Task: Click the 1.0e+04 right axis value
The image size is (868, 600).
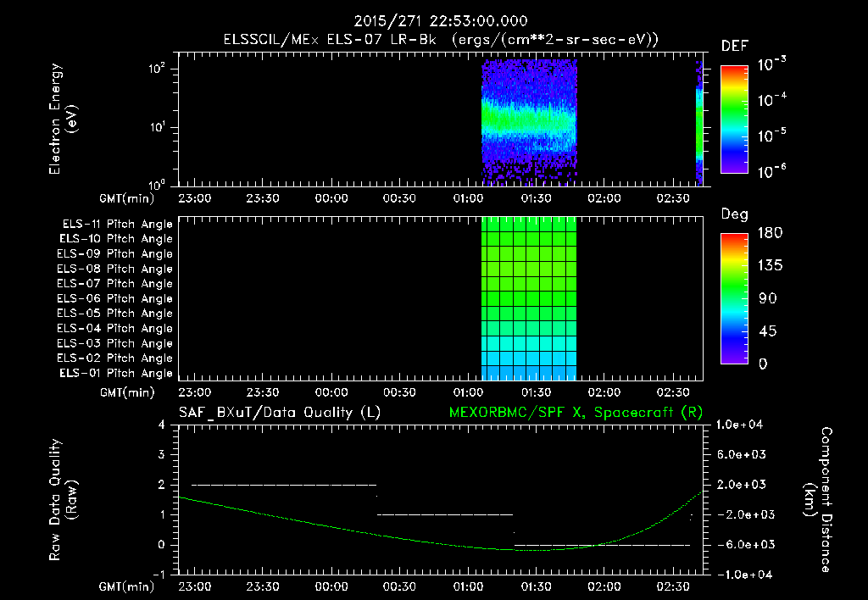Action: coord(739,425)
